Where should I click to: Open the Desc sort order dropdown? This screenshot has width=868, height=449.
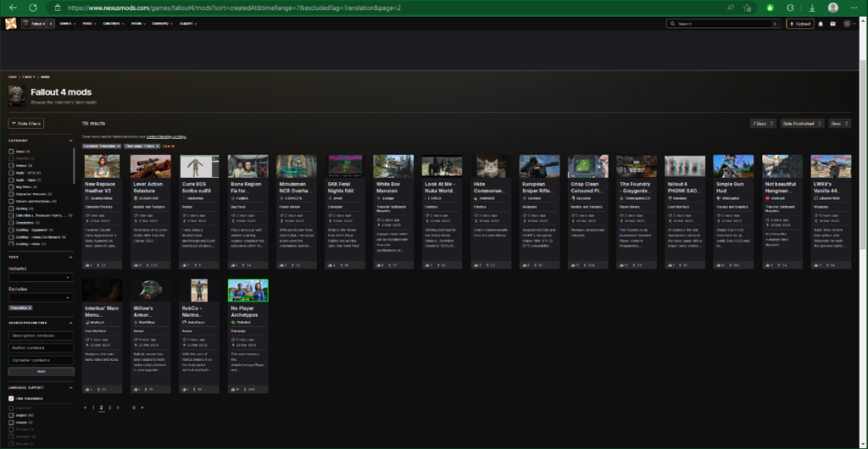point(840,124)
